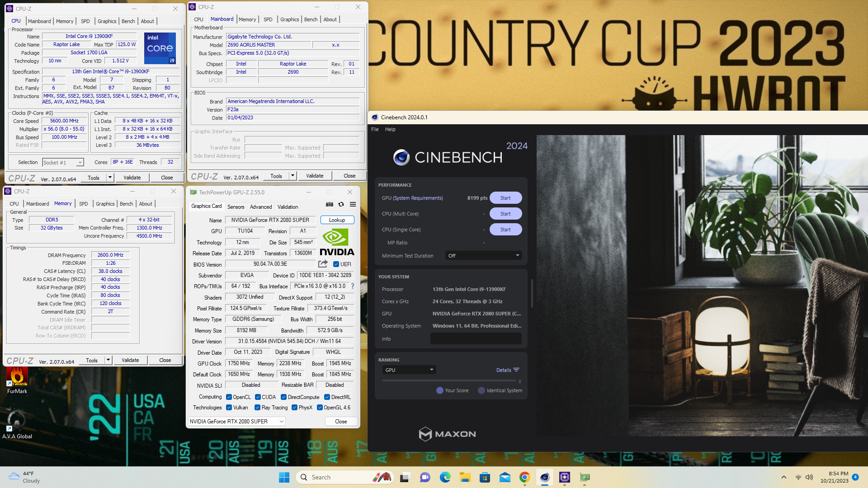The width and height of the screenshot is (868, 488).
Task: Toggle the Vulkan checkbox
Action: point(229,408)
